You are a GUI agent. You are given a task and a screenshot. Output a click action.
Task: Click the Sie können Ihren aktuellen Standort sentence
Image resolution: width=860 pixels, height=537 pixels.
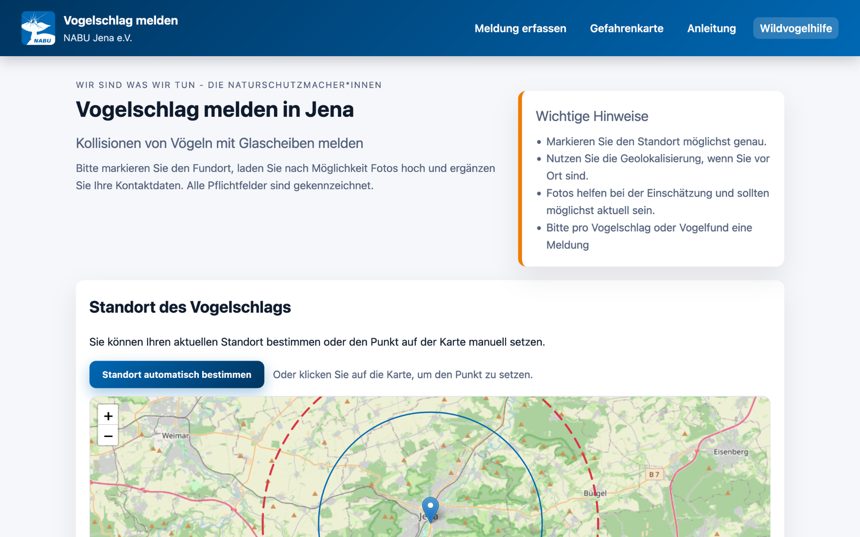(317, 342)
